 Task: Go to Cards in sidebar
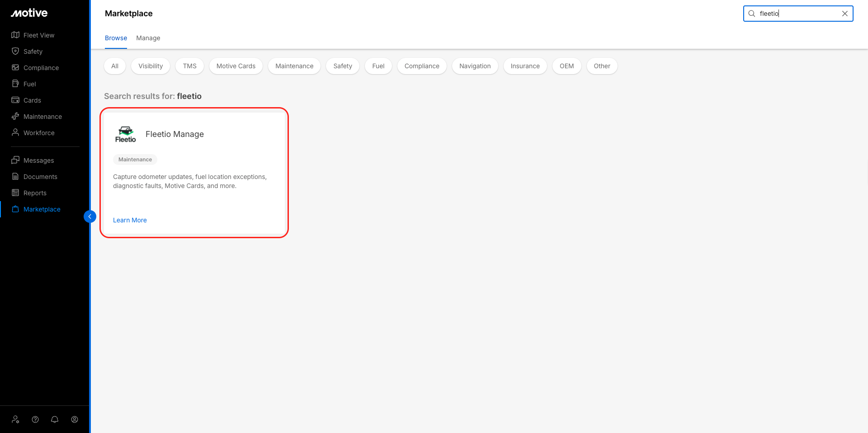point(32,100)
